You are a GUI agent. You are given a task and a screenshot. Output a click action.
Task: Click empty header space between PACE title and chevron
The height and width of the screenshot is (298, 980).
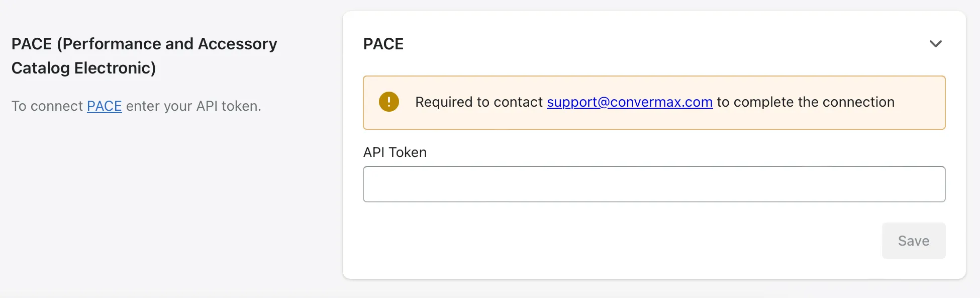[653, 44]
